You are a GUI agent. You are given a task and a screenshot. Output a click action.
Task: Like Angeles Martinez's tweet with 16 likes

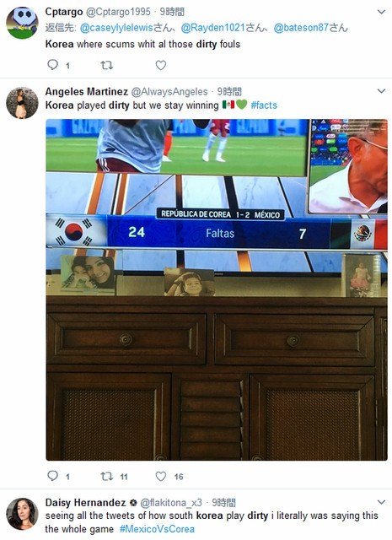(x=161, y=476)
